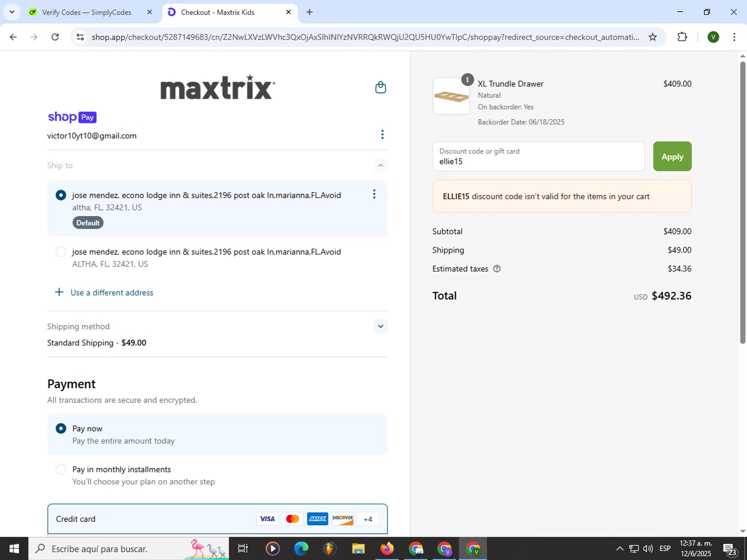Click the ESP language indicator
Viewport: 747px width, 560px height.
[x=665, y=549]
